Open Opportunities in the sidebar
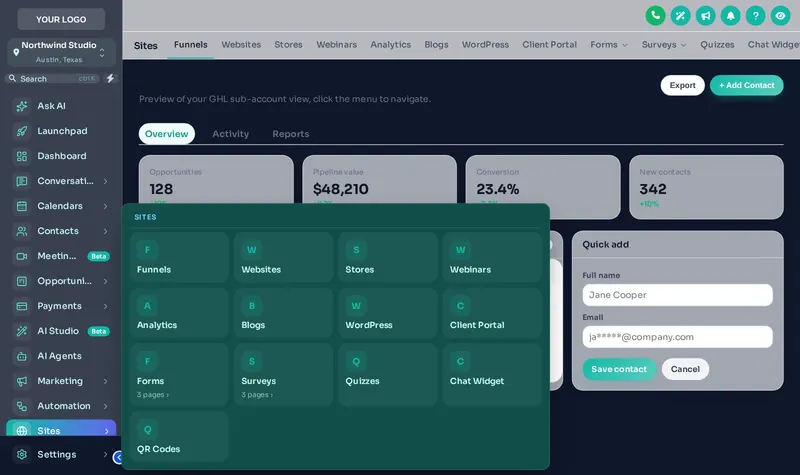This screenshot has width=800, height=475. (x=61, y=281)
